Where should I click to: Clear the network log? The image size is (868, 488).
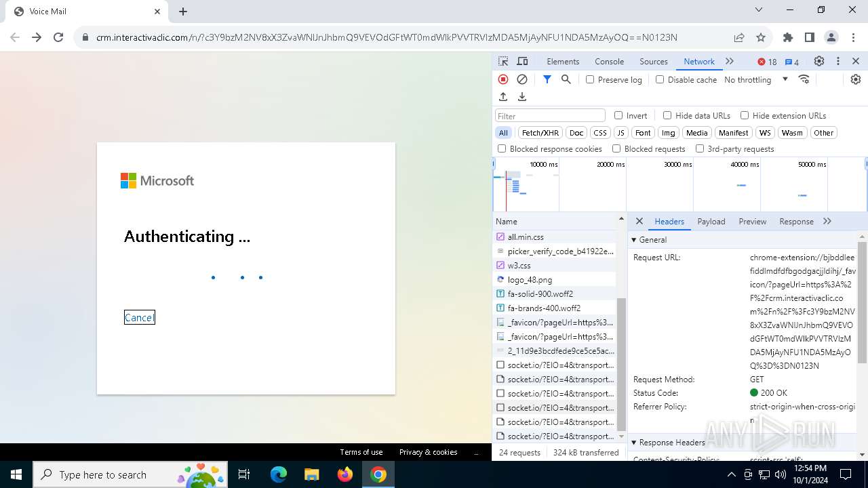522,79
